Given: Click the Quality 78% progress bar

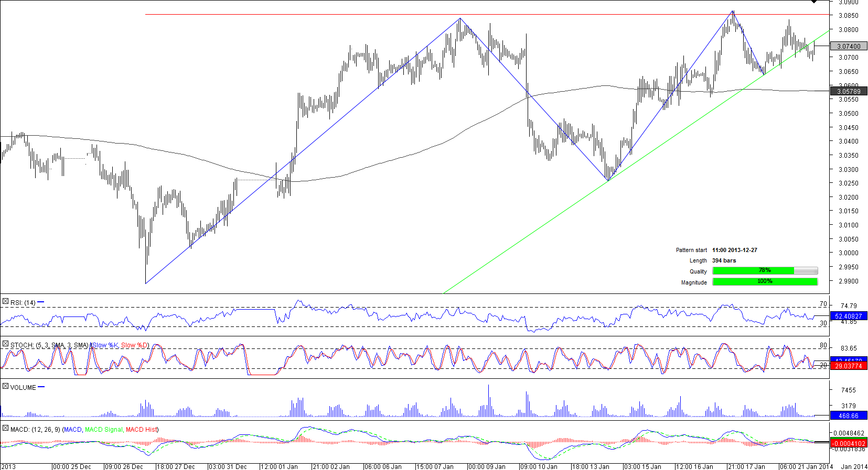Looking at the screenshot, I should click(765, 271).
